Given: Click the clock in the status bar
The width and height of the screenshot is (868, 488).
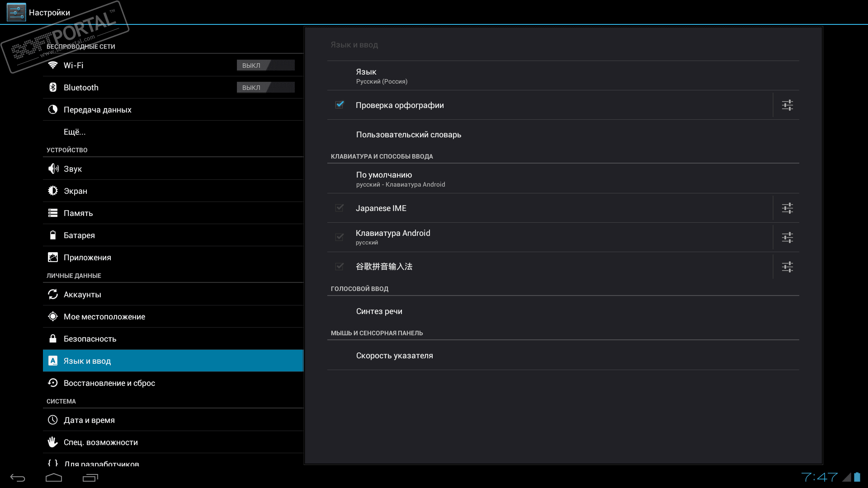Looking at the screenshot, I should click(x=819, y=477).
